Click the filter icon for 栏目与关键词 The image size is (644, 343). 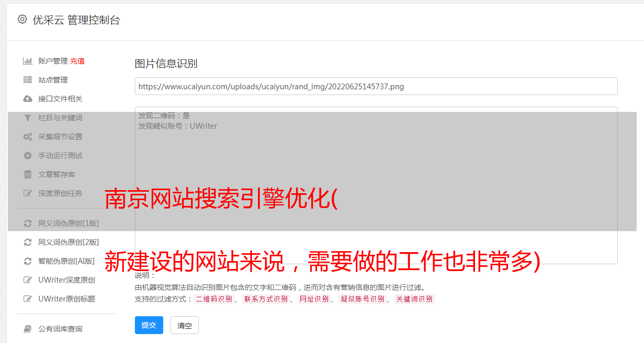28,118
